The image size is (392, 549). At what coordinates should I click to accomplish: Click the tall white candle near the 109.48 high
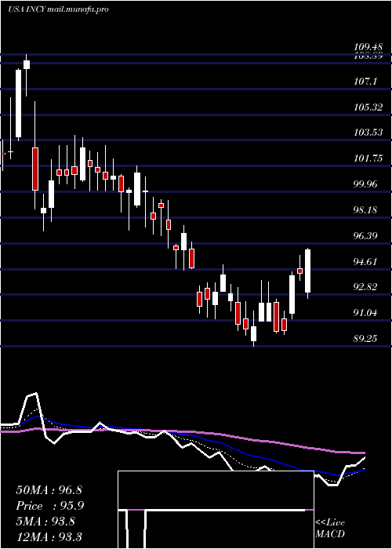[x=18, y=104]
